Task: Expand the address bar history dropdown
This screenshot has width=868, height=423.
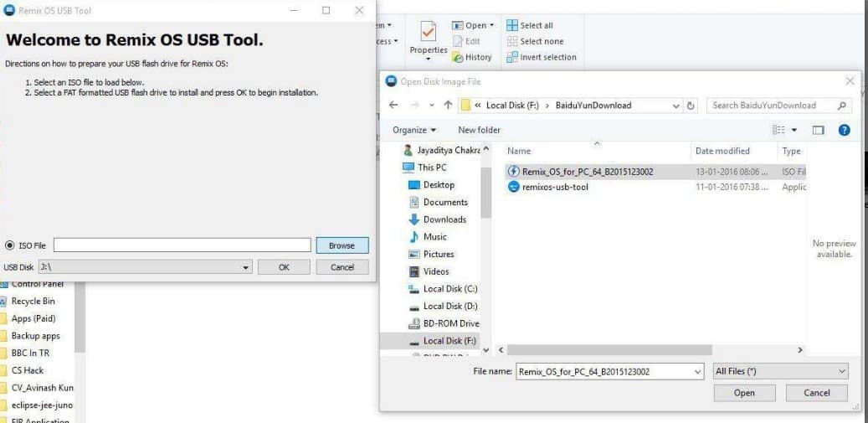Action: pyautogui.click(x=676, y=106)
